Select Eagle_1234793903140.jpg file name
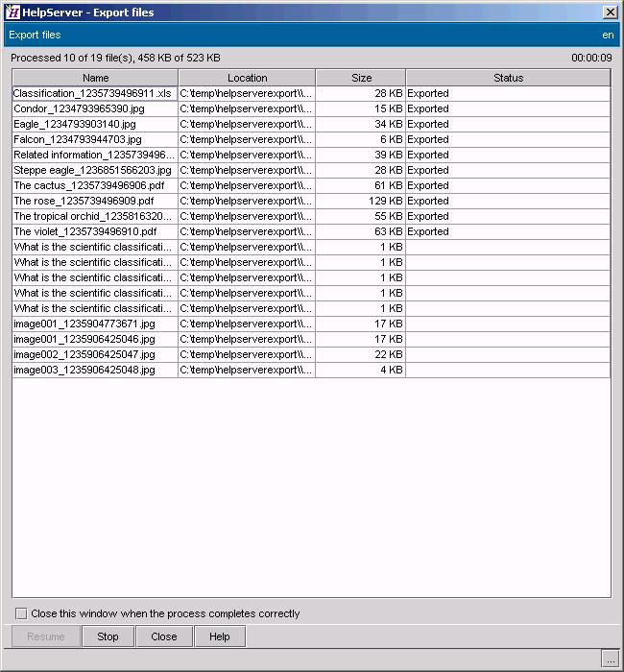The width and height of the screenshot is (624, 672). coord(75,124)
